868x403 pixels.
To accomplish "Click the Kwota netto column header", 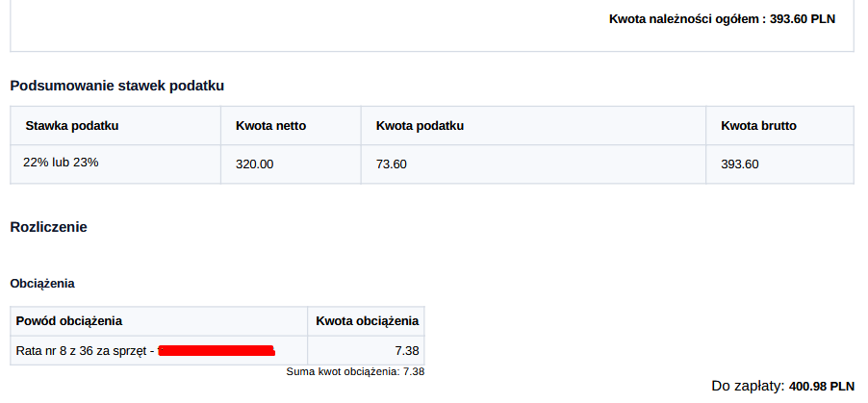I will point(270,125).
